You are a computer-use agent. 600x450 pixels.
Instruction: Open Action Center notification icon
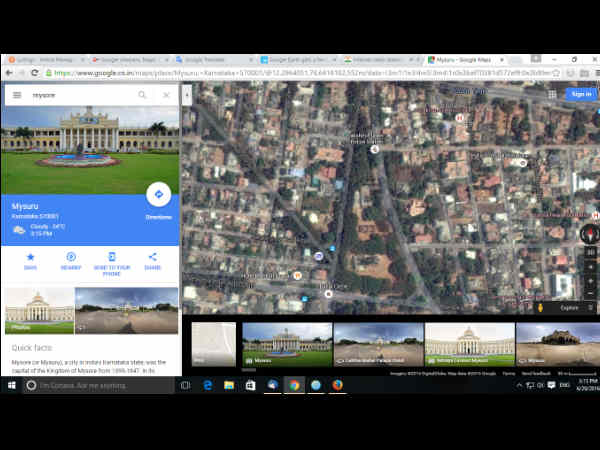551,385
